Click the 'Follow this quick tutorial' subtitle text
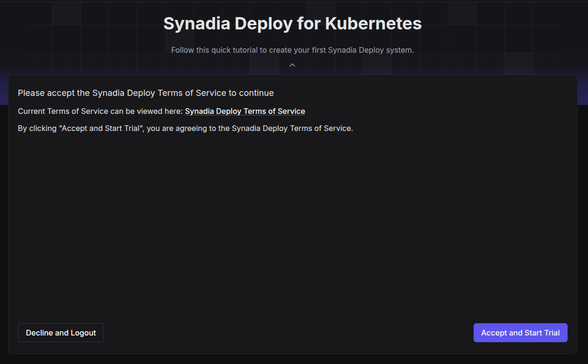Image resolution: width=588 pixels, height=364 pixels. [x=292, y=50]
